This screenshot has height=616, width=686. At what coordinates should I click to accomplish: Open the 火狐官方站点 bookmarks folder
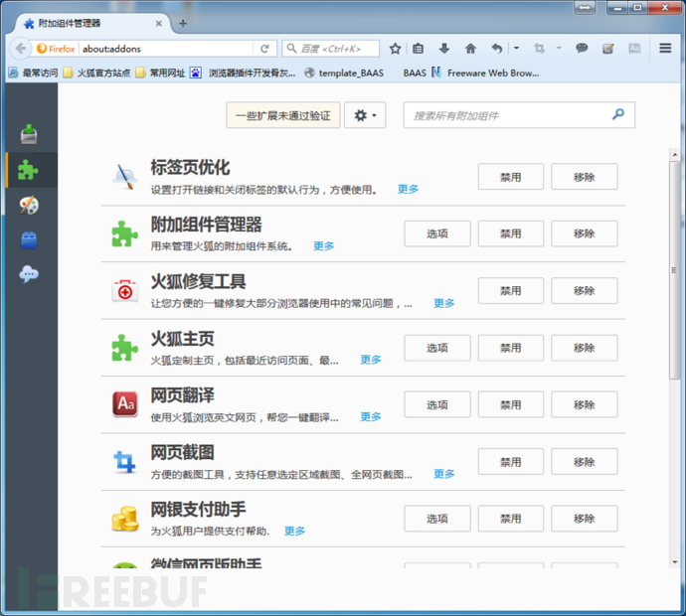click(x=96, y=73)
